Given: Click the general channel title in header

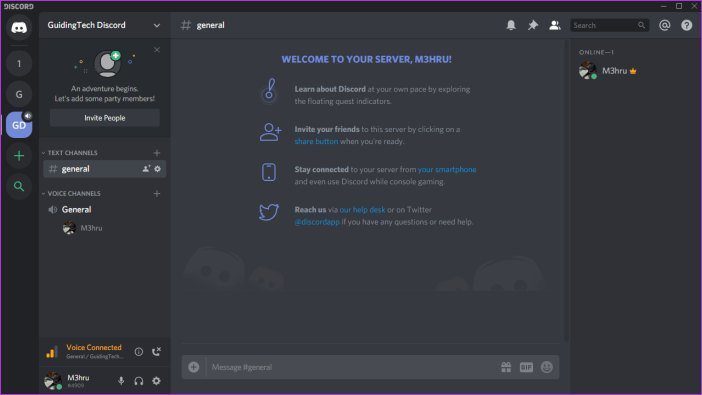Looking at the screenshot, I should click(210, 25).
